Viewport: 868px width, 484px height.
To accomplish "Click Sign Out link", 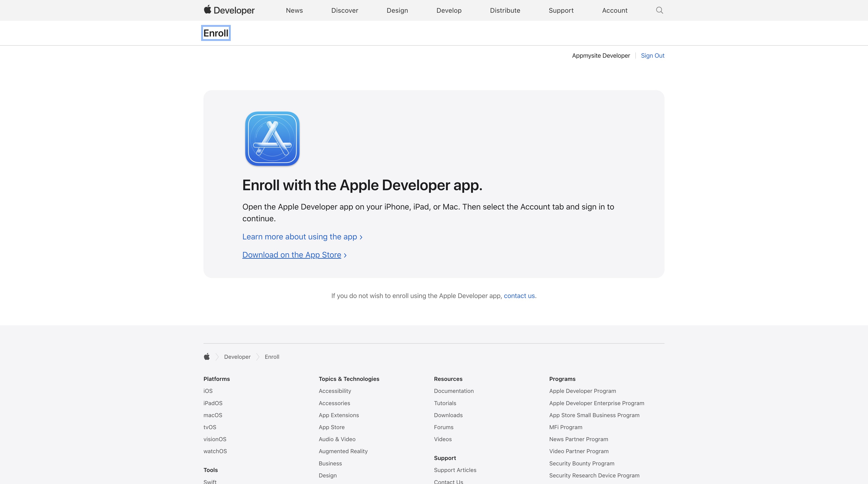I will 652,56.
